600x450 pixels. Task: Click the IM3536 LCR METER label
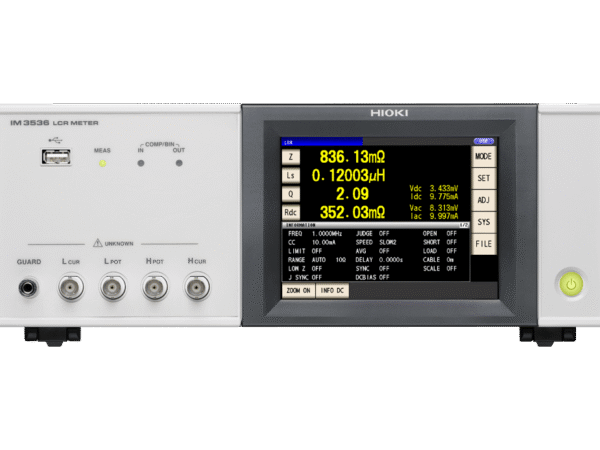tap(54, 123)
